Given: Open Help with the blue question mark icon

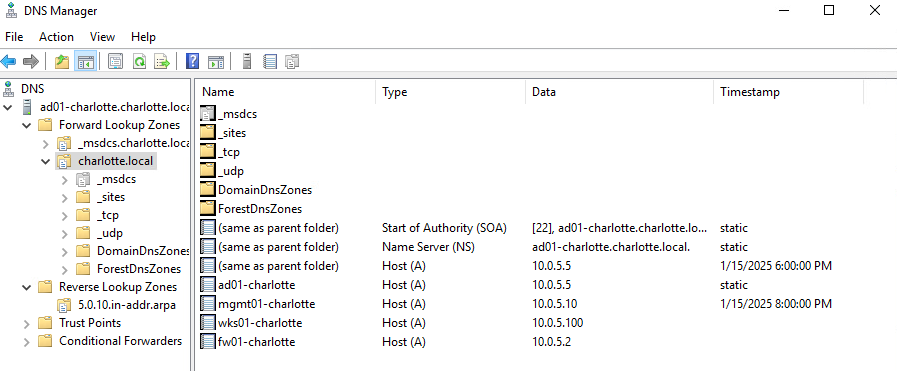Looking at the screenshot, I should pyautogui.click(x=193, y=62).
